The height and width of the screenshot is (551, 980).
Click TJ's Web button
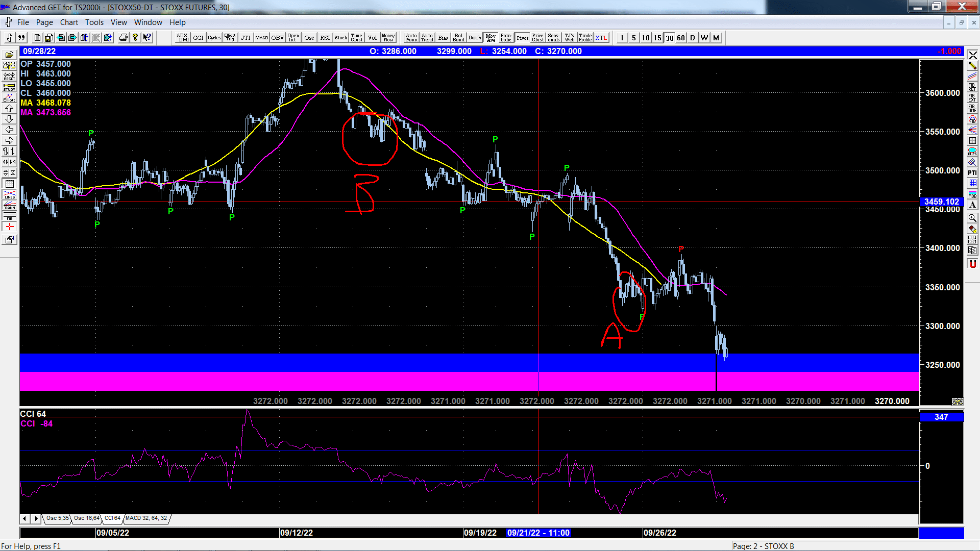[570, 38]
